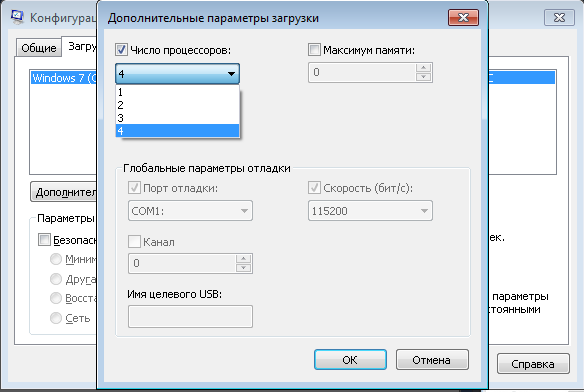Select the Сеть radio button

pyautogui.click(x=56, y=318)
